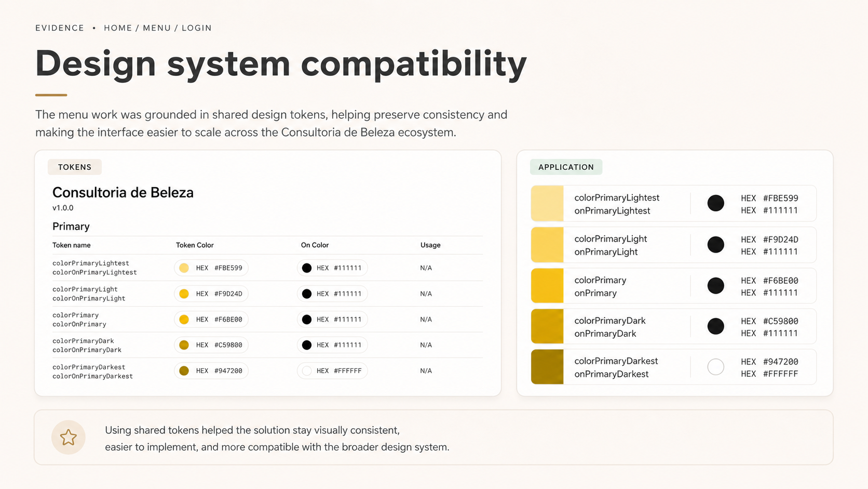Viewport: 868px width, 489px height.
Task: Click the star icon in the bottom callout
Action: [68, 438]
